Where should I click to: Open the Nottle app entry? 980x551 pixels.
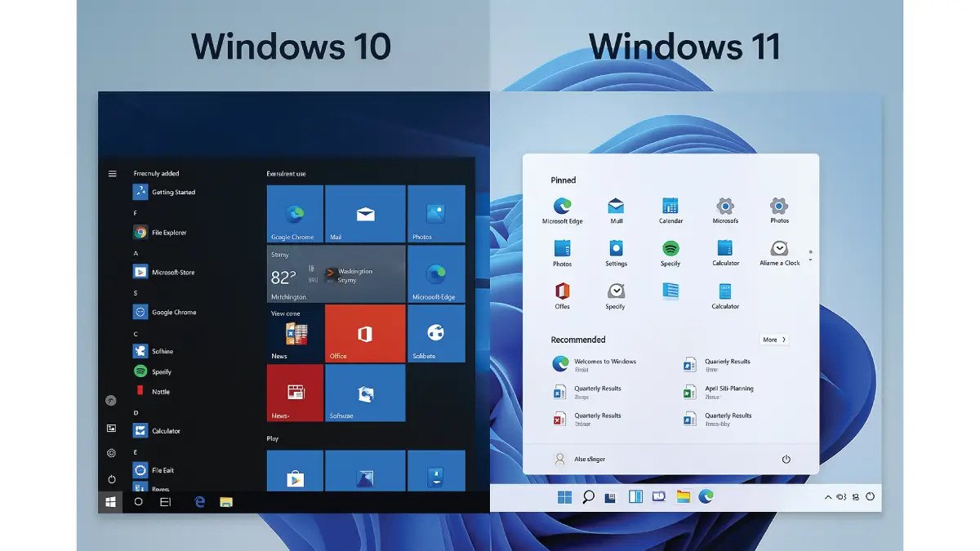click(x=152, y=392)
